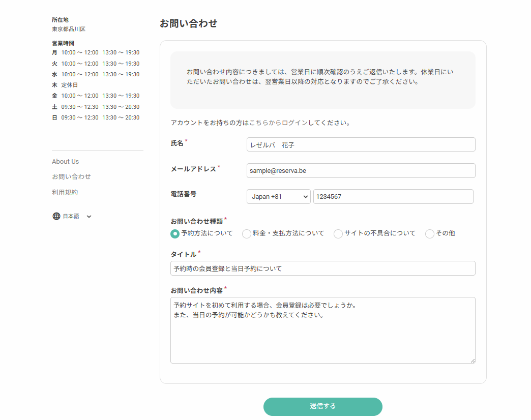Open the Japan +81 country code dropdown
Image resolution: width=531 pixels, height=420 pixels.
tap(278, 197)
